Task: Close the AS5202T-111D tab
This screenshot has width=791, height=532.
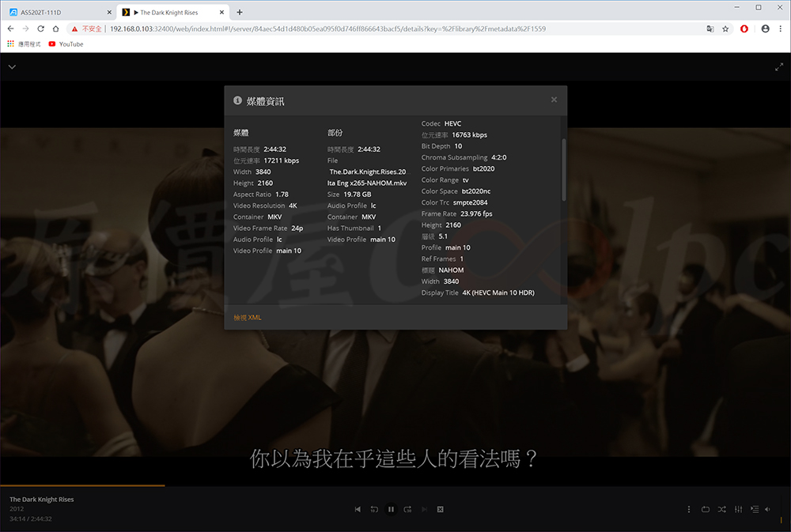Action: click(x=109, y=12)
